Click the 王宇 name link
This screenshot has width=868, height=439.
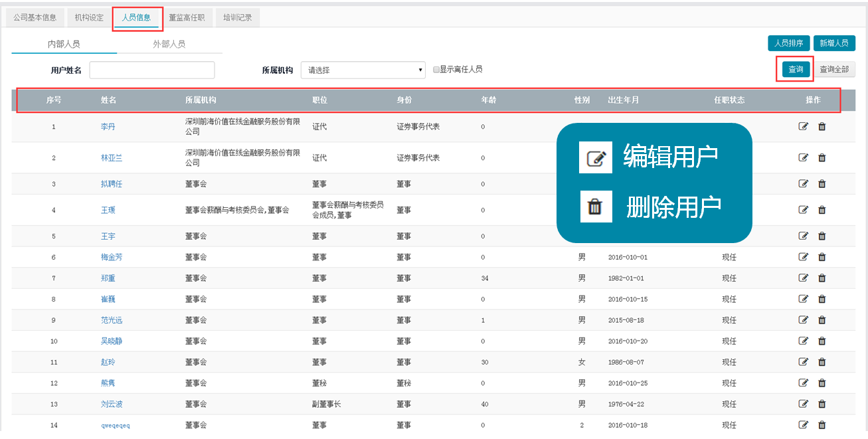tap(108, 236)
